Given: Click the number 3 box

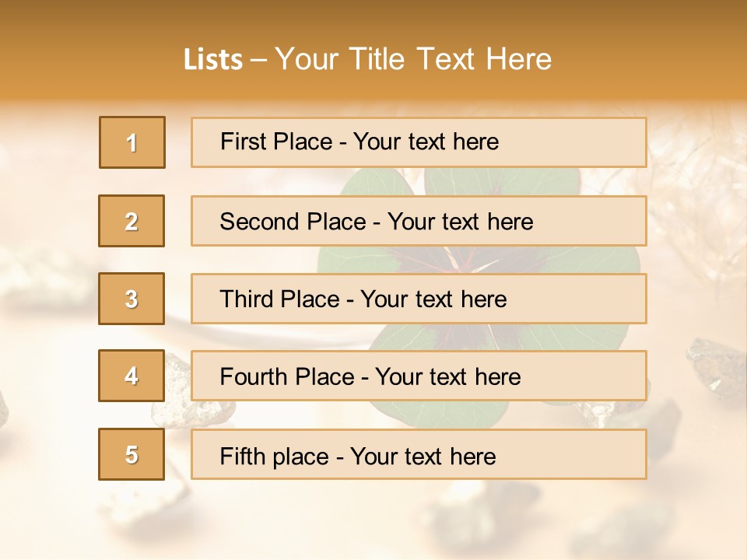Looking at the screenshot, I should point(132,299).
